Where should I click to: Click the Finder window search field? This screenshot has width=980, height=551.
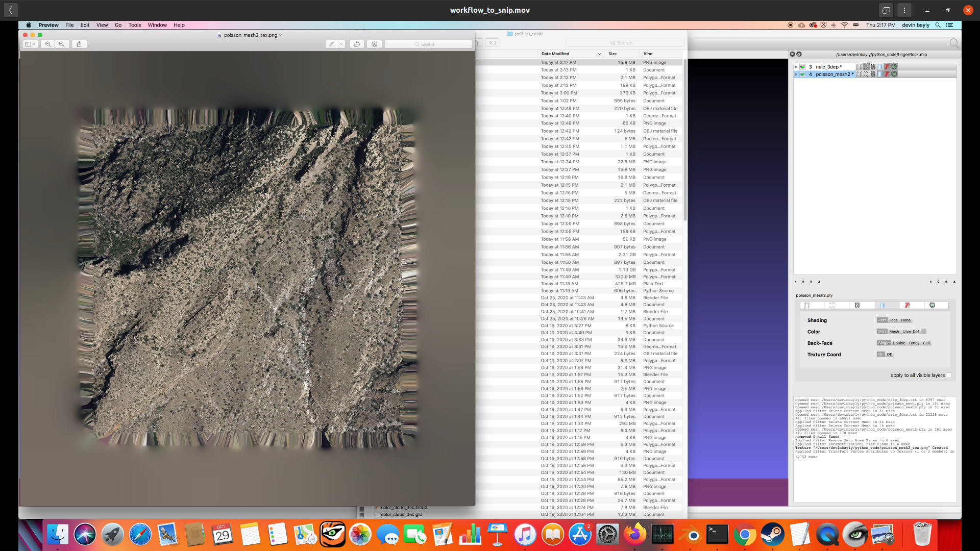click(x=625, y=43)
